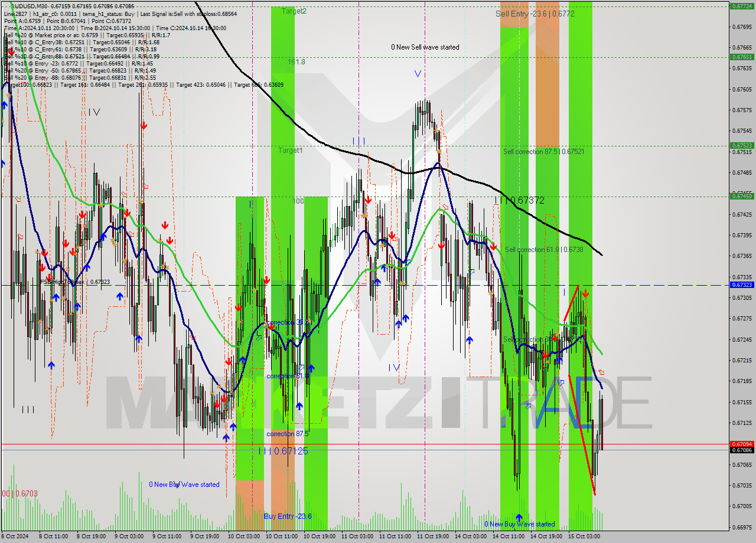Viewport: 756px width, 543px height.
Task: Click the 0.67005 price axis value
Action: click(741, 506)
